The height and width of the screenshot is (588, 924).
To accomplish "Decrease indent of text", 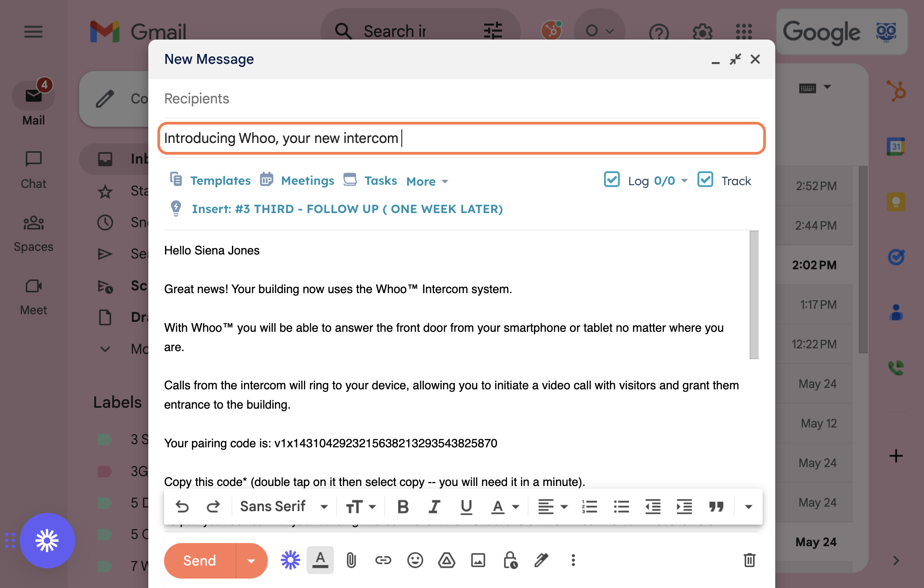I will coord(653,507).
